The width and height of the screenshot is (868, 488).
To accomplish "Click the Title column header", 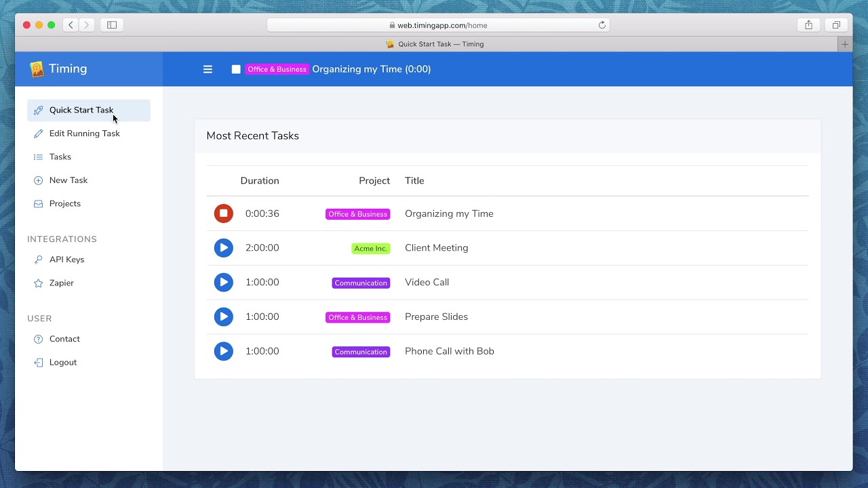I will (x=414, y=181).
